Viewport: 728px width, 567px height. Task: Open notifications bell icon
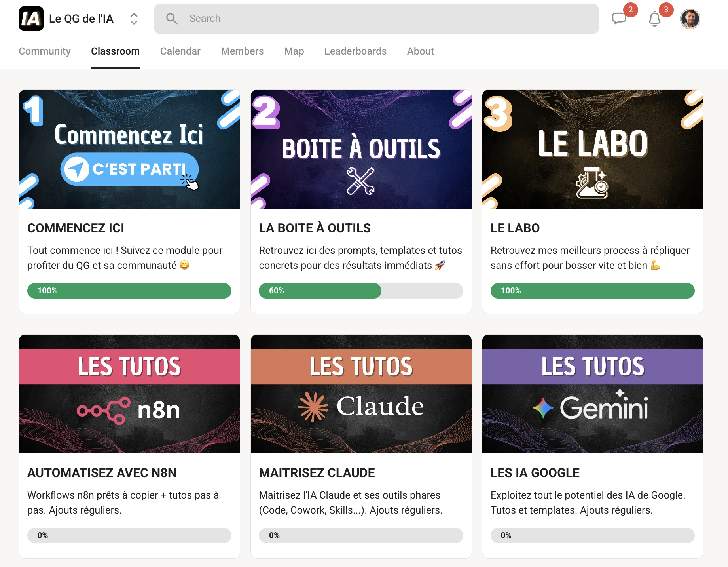(655, 19)
